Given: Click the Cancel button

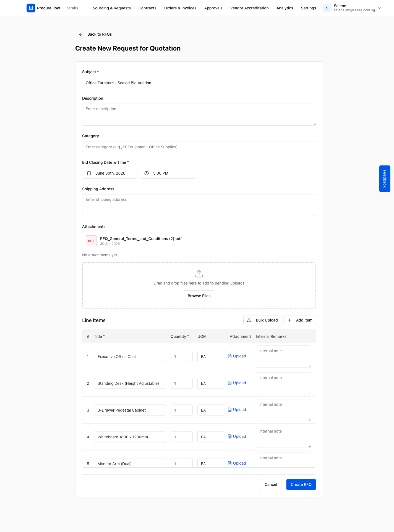Looking at the screenshot, I should [x=271, y=484].
